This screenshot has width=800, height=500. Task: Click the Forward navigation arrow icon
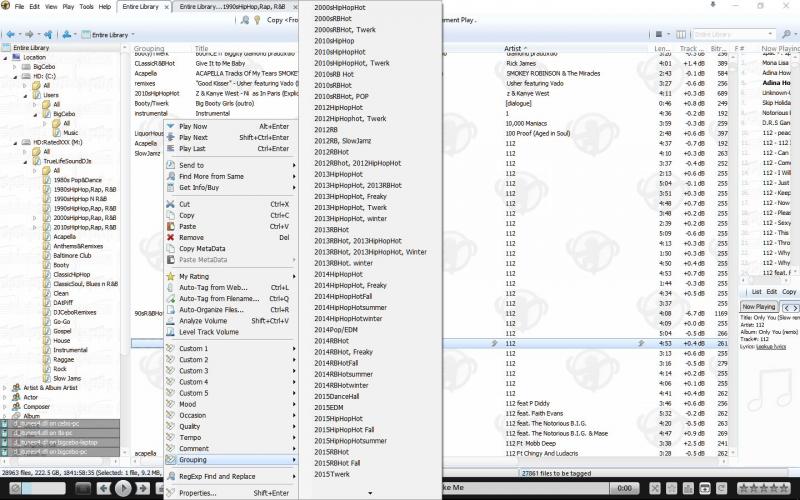coord(29,35)
